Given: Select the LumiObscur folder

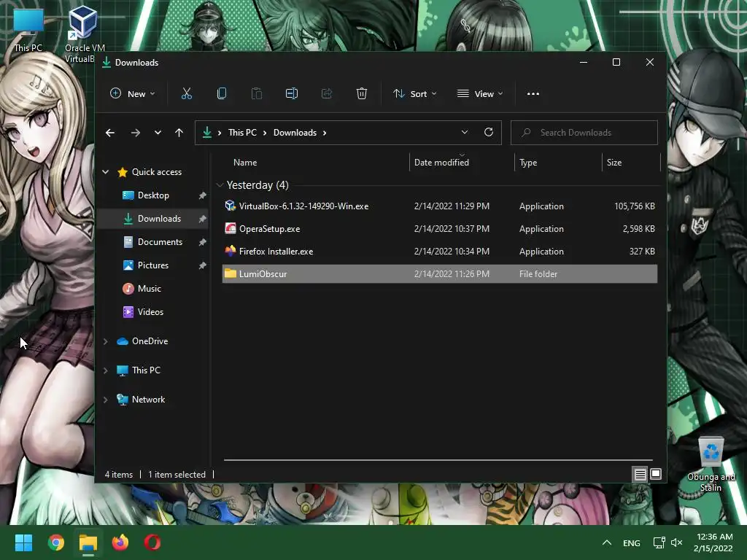Looking at the screenshot, I should 440,274.
